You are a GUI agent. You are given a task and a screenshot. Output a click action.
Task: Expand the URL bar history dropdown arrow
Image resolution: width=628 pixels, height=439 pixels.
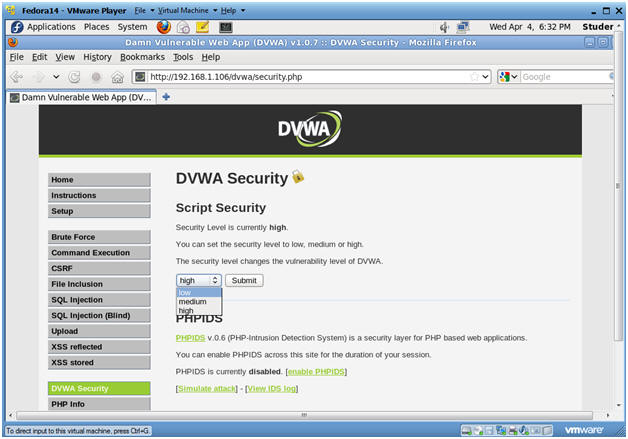tap(485, 77)
